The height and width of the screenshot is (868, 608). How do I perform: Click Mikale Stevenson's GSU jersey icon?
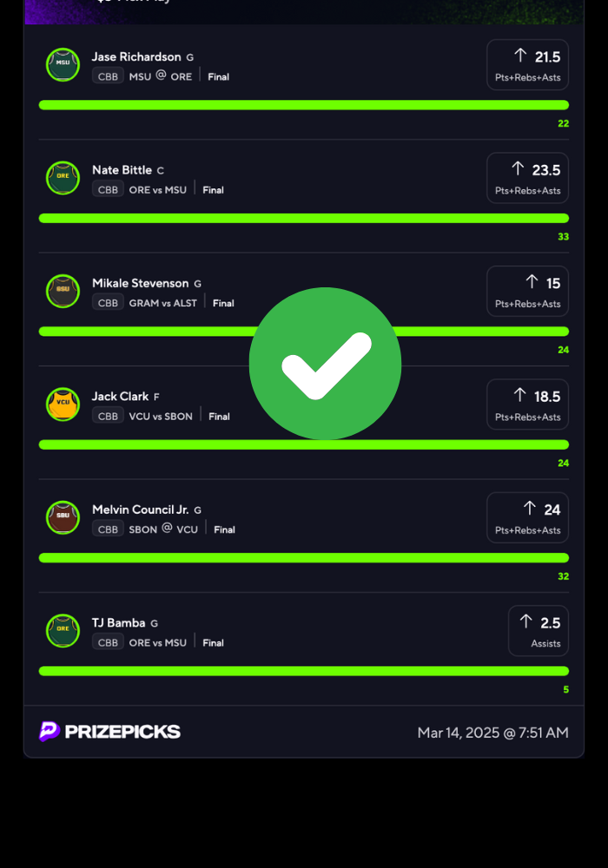pyautogui.click(x=63, y=291)
